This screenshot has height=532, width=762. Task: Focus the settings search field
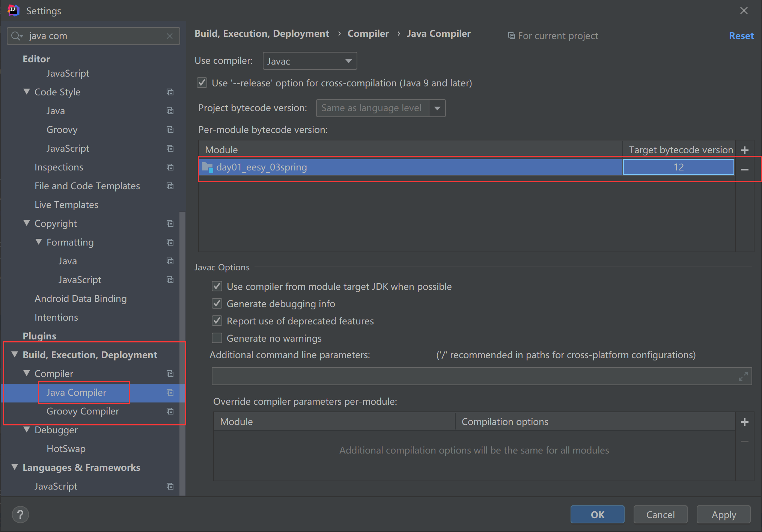(93, 36)
